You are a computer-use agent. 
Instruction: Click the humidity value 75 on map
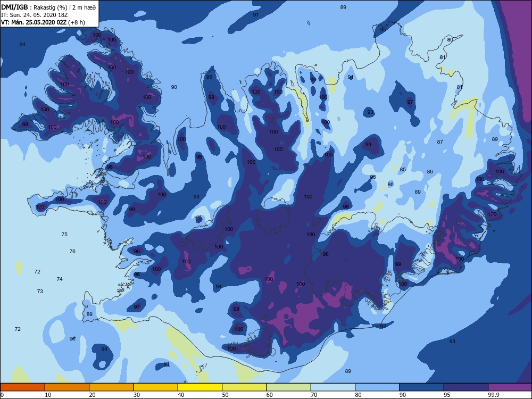pos(64,235)
